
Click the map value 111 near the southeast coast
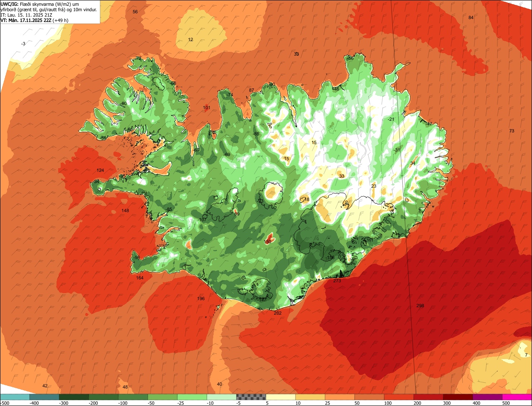[x=369, y=240]
